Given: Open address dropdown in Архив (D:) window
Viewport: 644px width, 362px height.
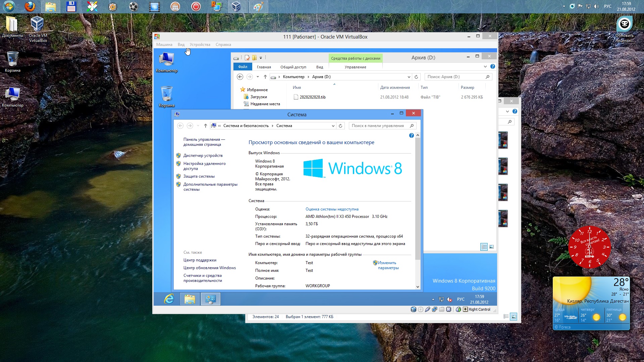Looking at the screenshot, I should pyautogui.click(x=409, y=77).
